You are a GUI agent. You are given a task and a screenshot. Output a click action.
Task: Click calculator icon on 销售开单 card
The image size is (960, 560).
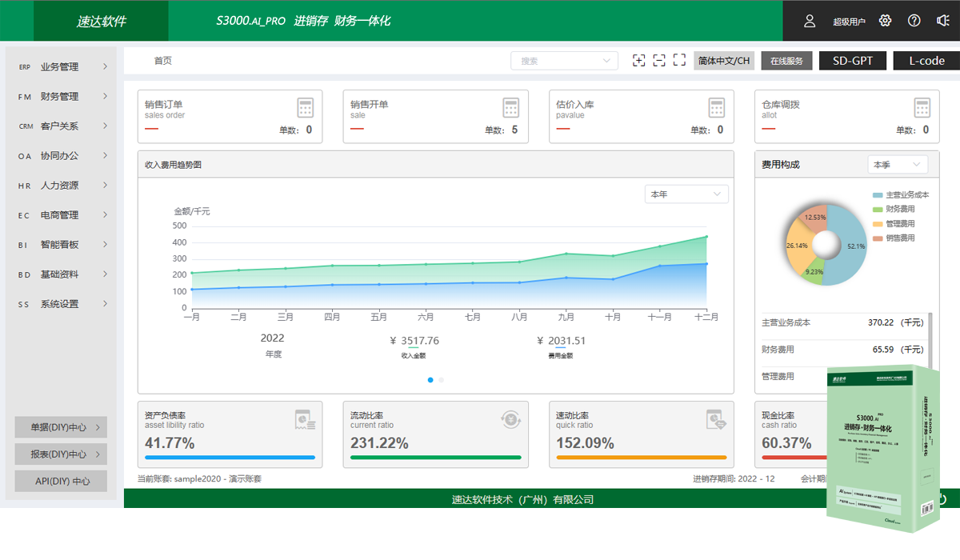[x=511, y=108]
